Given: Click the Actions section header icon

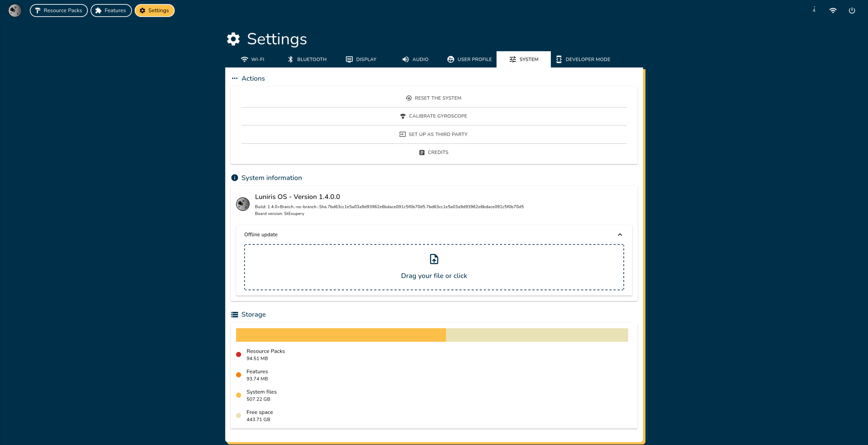Looking at the screenshot, I should [235, 78].
